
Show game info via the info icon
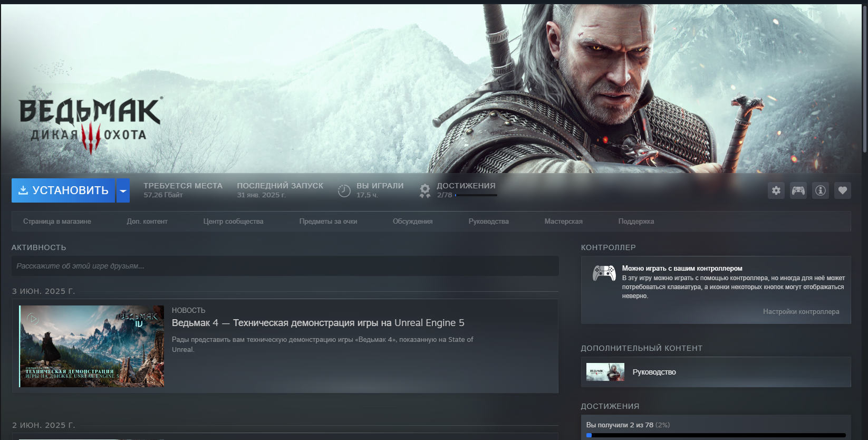821,190
